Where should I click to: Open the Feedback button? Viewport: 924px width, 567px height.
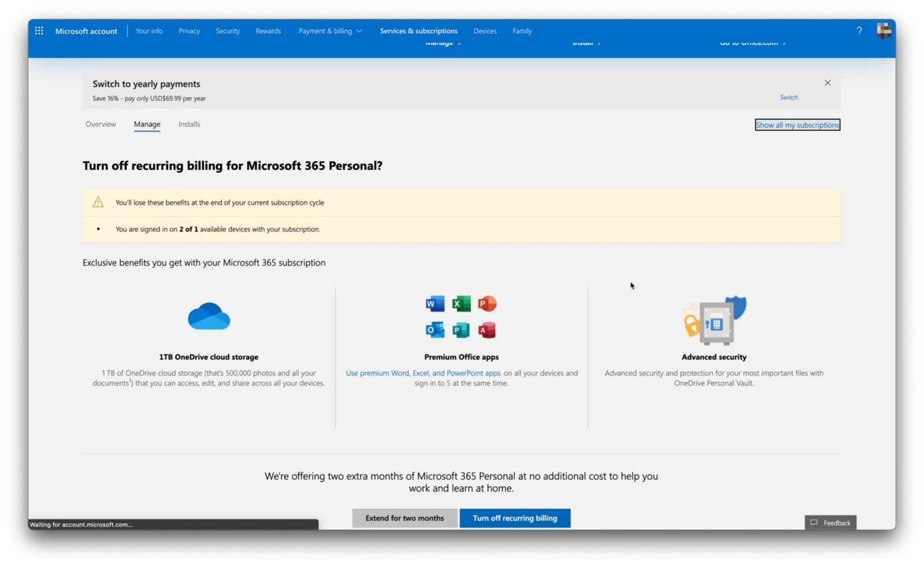click(x=830, y=523)
